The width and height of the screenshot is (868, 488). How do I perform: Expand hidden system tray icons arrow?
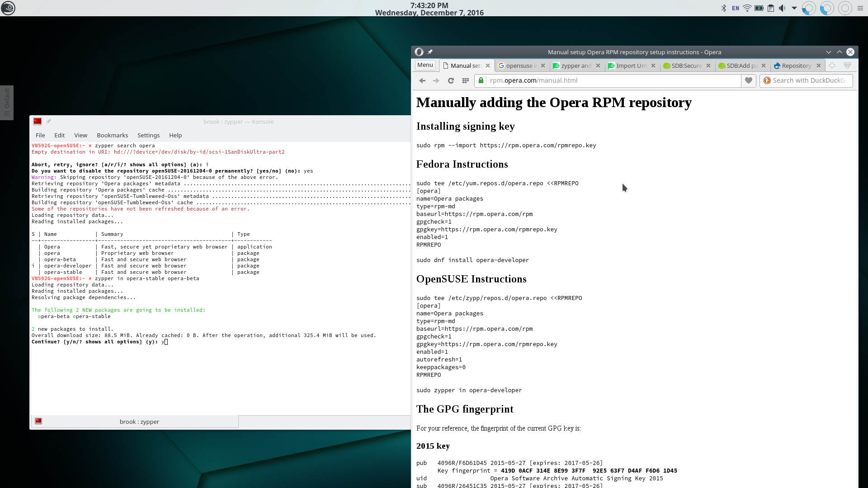pos(794,8)
